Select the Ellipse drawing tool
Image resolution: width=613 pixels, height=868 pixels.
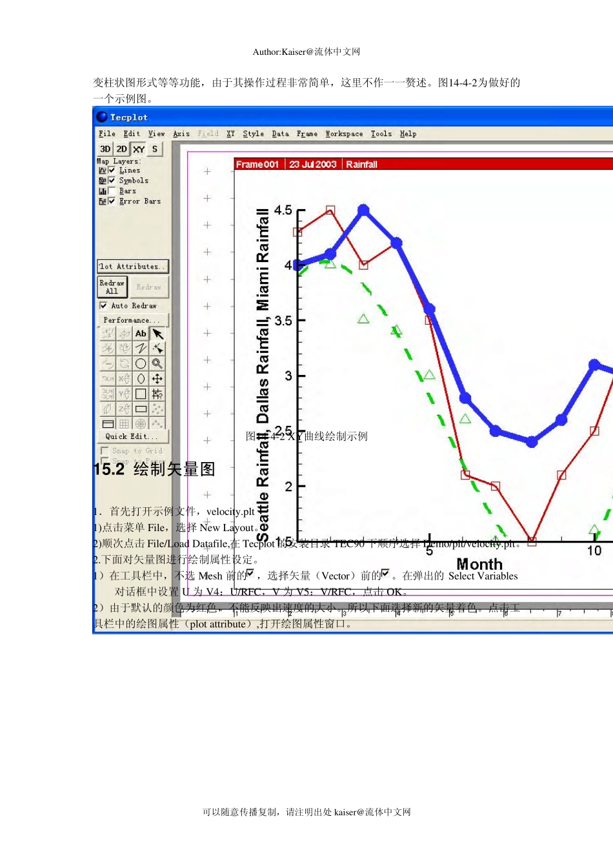tap(141, 379)
